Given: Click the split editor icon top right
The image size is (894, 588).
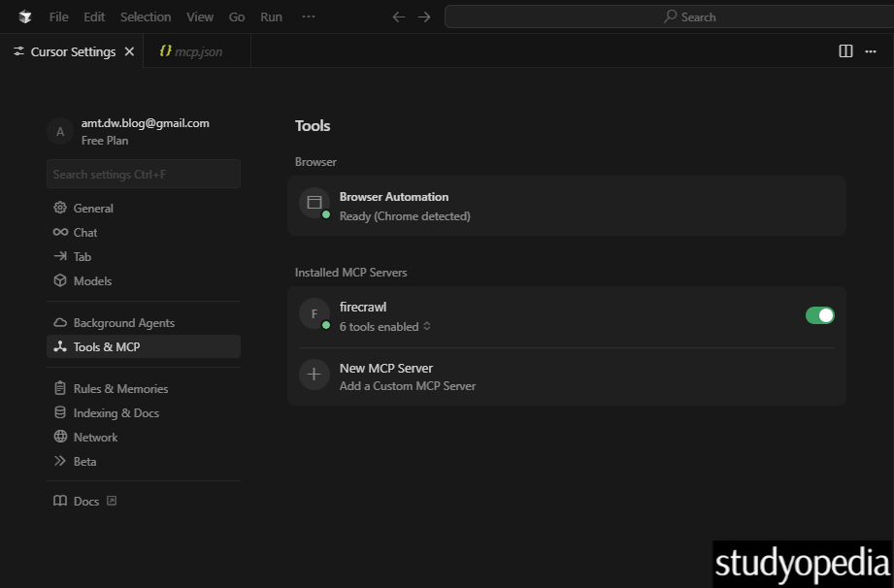Looking at the screenshot, I should click(x=845, y=51).
